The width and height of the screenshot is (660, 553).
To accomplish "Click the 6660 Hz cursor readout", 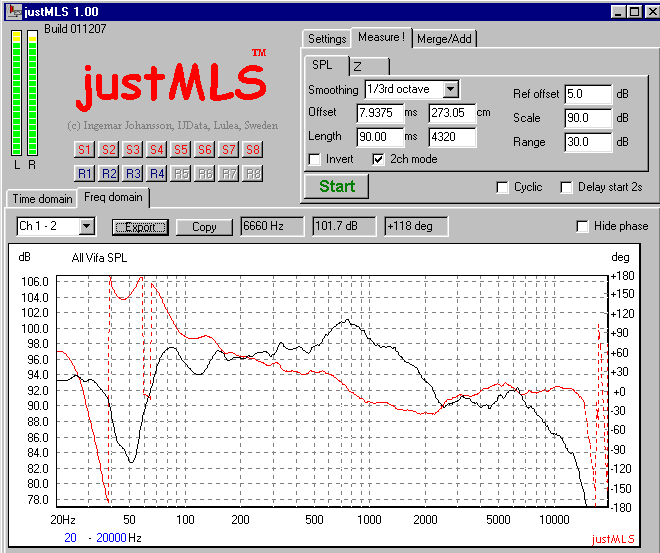I will pos(272,226).
